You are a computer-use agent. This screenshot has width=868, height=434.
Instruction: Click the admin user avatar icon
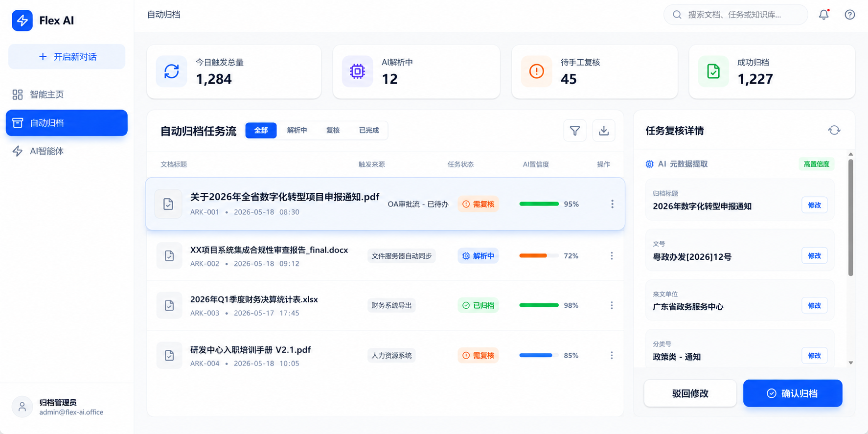click(22, 407)
